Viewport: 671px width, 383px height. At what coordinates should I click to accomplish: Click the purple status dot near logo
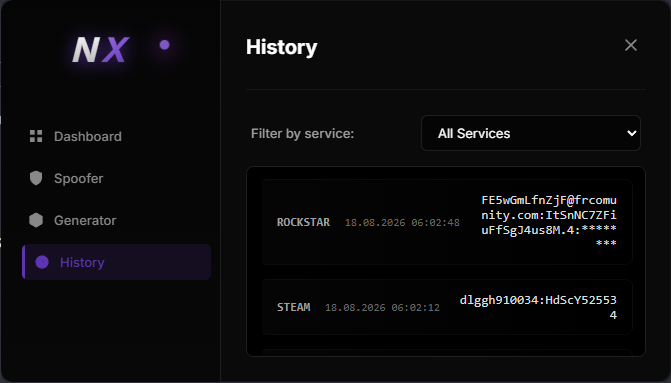(x=165, y=45)
